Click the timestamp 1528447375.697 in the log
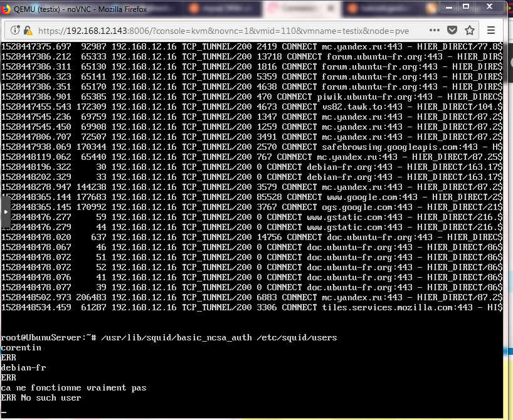This screenshot has width=513, height=420. (x=36, y=47)
